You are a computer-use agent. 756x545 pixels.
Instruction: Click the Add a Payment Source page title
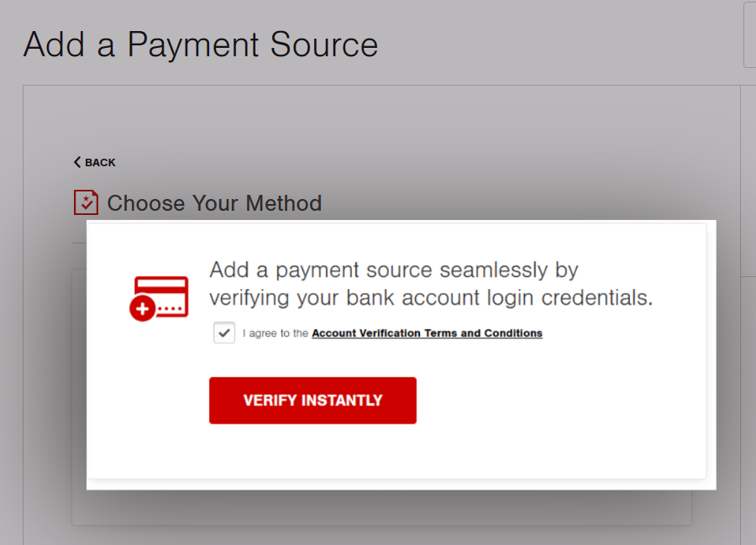click(201, 45)
